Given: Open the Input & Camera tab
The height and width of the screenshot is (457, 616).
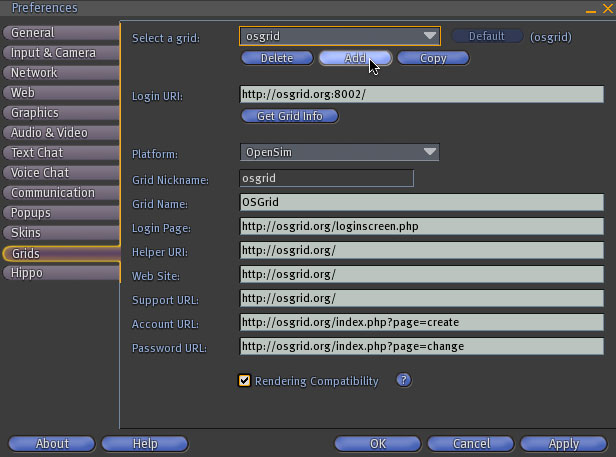Looking at the screenshot, I should click(61, 53).
